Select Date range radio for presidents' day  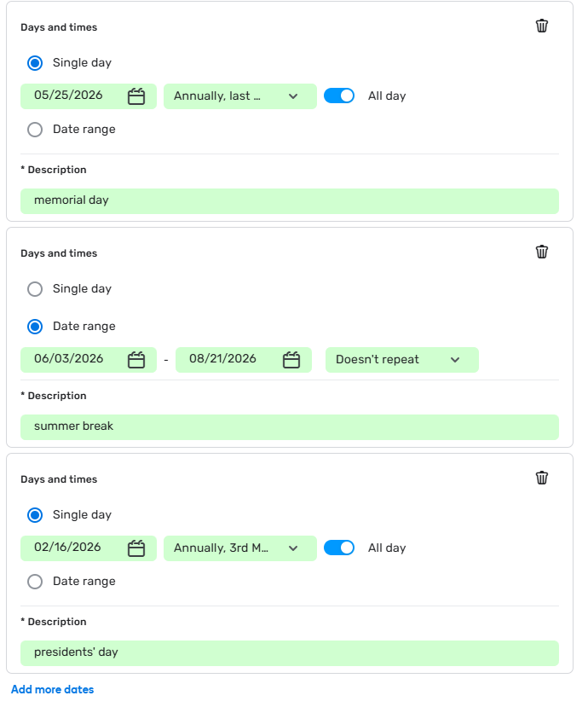pos(35,582)
